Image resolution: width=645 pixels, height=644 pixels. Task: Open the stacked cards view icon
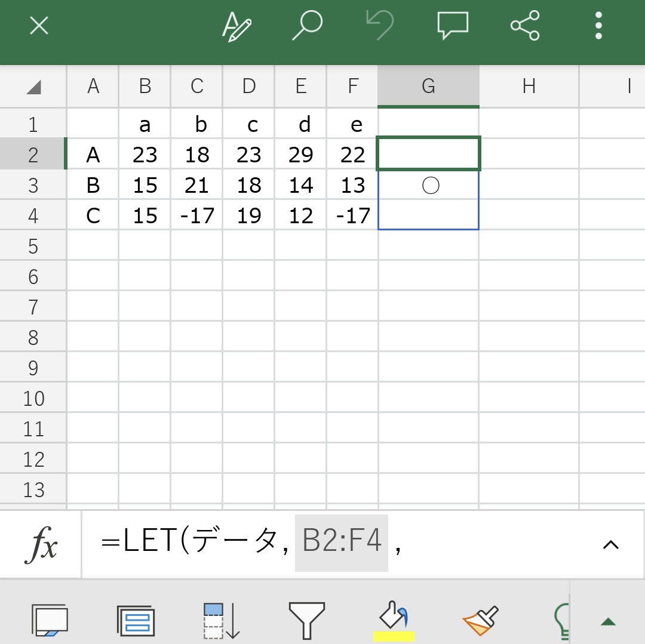coord(136,620)
